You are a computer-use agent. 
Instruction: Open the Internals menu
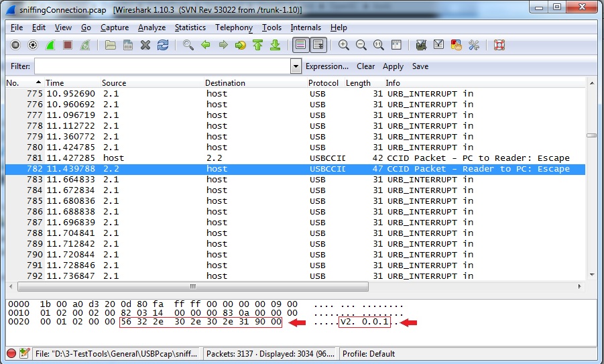[306, 27]
